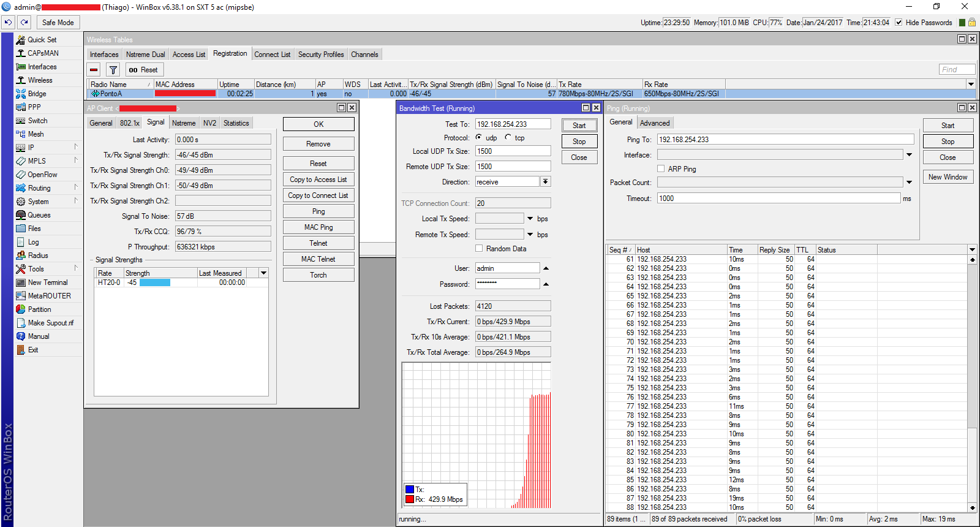The height and width of the screenshot is (527, 980).
Task: Open New Terminal from sidebar
Action: pos(48,282)
